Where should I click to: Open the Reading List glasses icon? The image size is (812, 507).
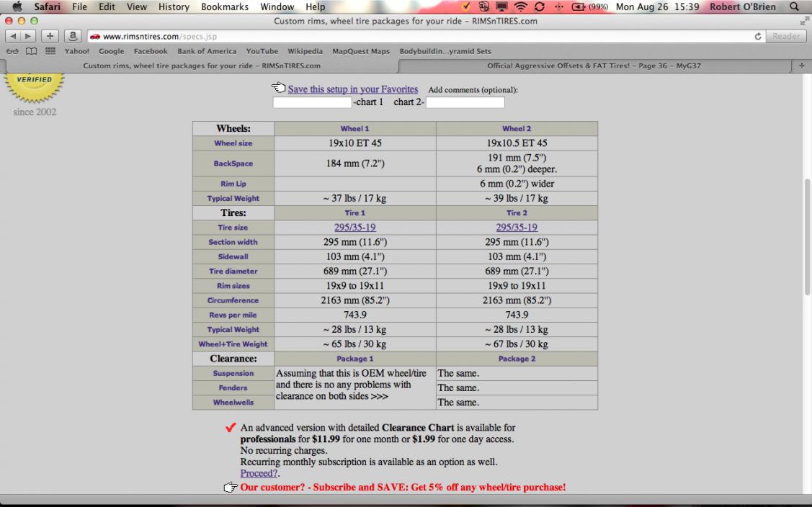coord(12,51)
